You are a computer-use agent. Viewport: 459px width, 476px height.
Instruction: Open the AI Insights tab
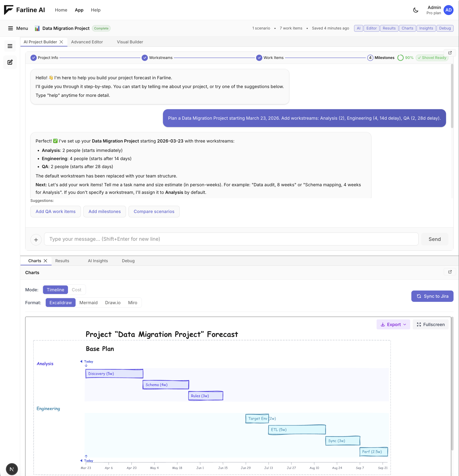click(x=98, y=261)
